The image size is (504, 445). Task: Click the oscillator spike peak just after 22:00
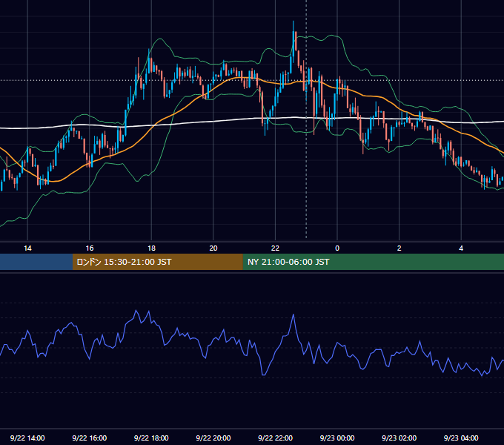[294, 314]
